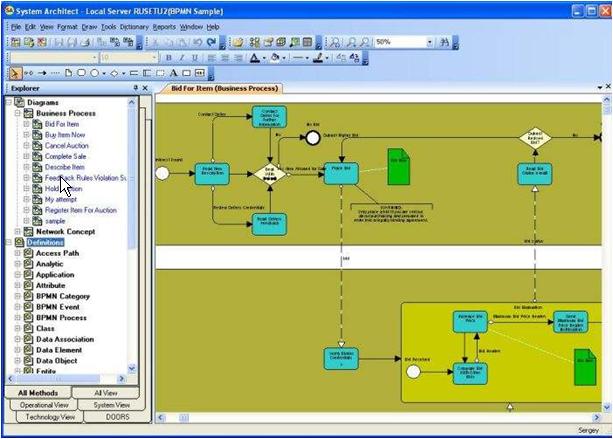Image resolution: width=613 pixels, height=439 pixels.
Task: Toggle Italic formatting
Action: tap(182, 58)
